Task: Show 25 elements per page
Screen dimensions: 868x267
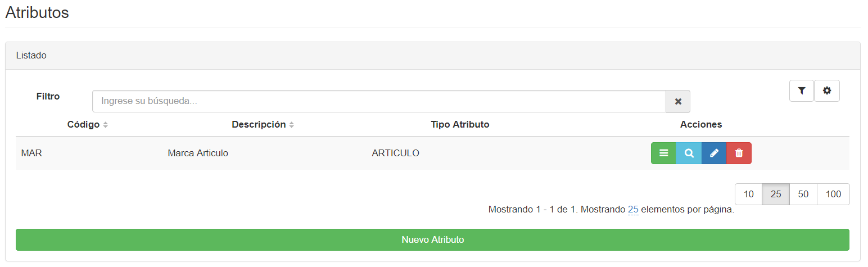Action: pos(776,194)
